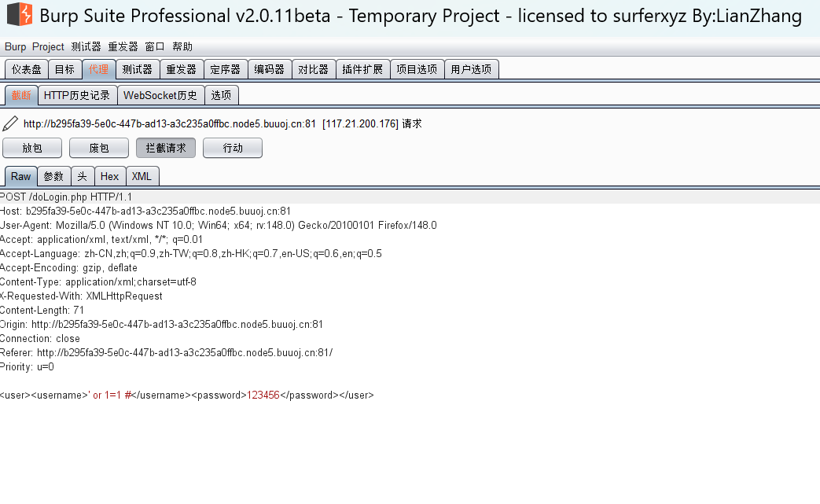Switch to the 仪表盘 tab
This screenshot has width=820, height=504.
27,69
